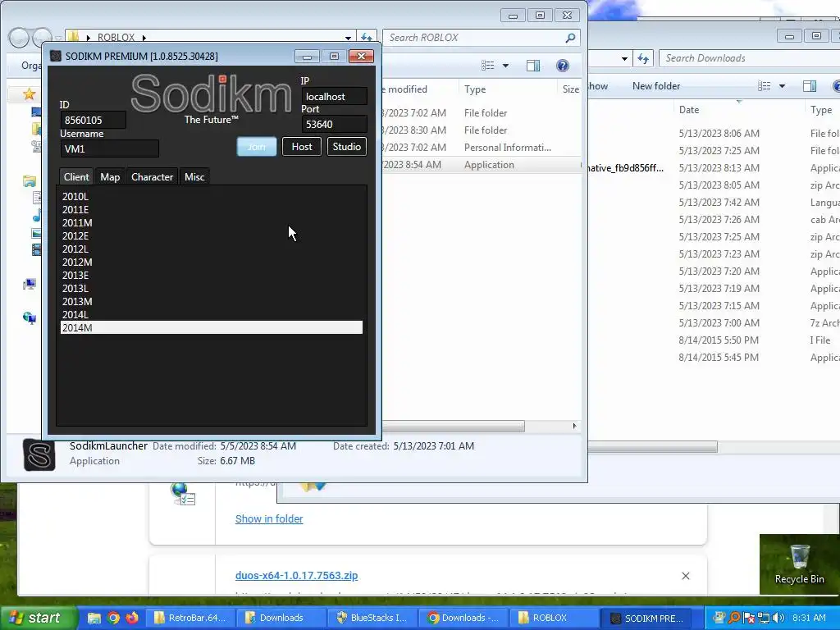
Task: Dismiss the duos-x64 download entry with X
Action: coord(686,575)
